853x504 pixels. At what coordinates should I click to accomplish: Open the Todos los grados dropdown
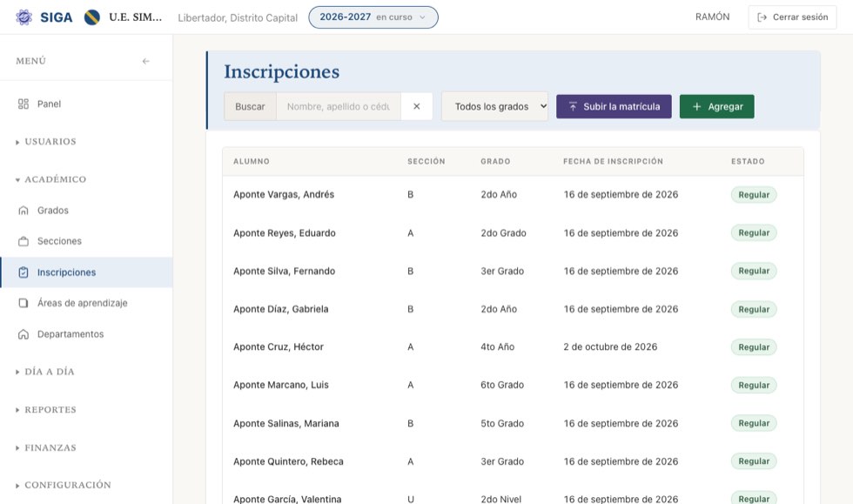(x=494, y=106)
